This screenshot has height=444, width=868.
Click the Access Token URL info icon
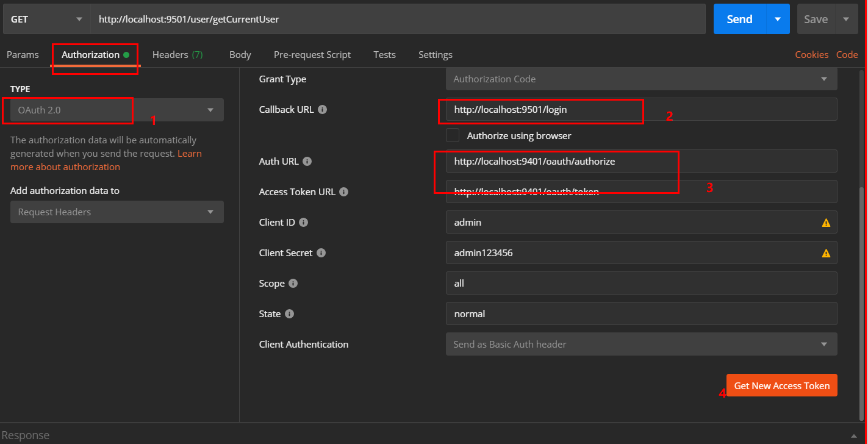coord(344,192)
